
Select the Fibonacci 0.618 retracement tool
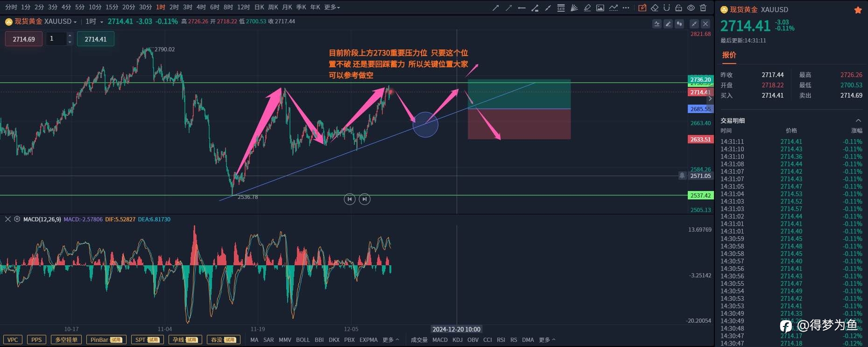[561, 7]
